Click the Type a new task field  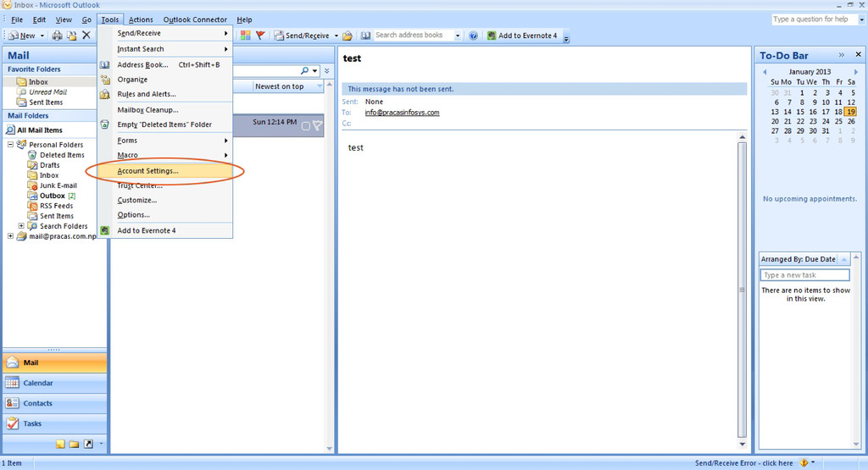click(x=805, y=275)
